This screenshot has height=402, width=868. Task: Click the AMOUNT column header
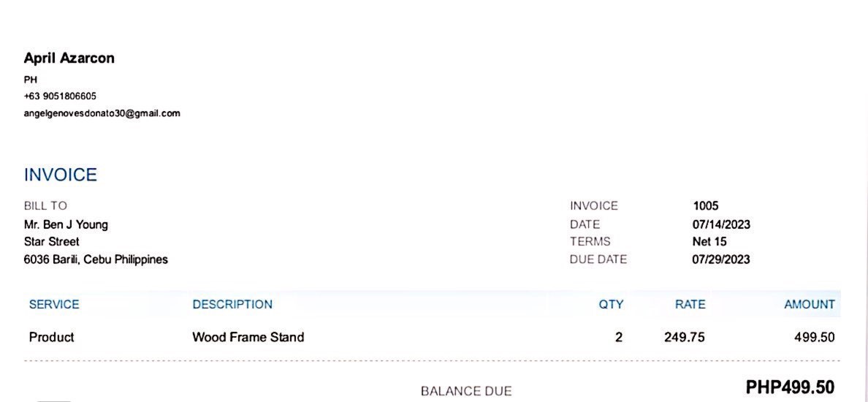[809, 305]
